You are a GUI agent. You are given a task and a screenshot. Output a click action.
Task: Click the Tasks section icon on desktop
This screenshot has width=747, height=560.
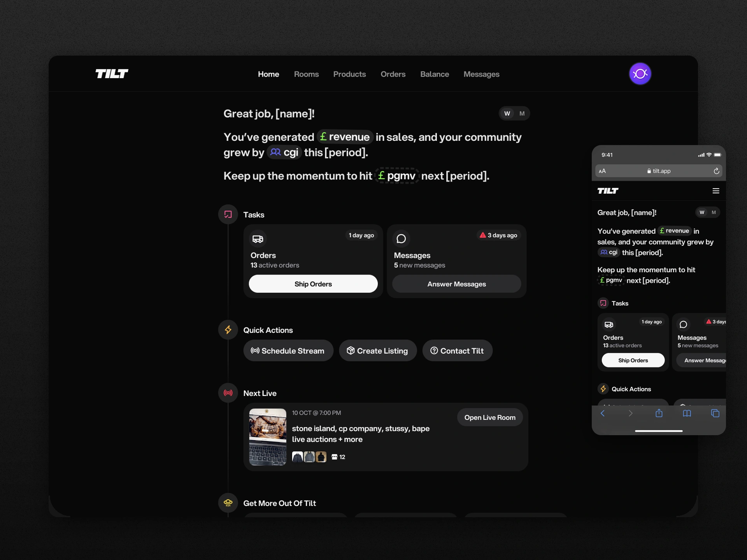(228, 214)
